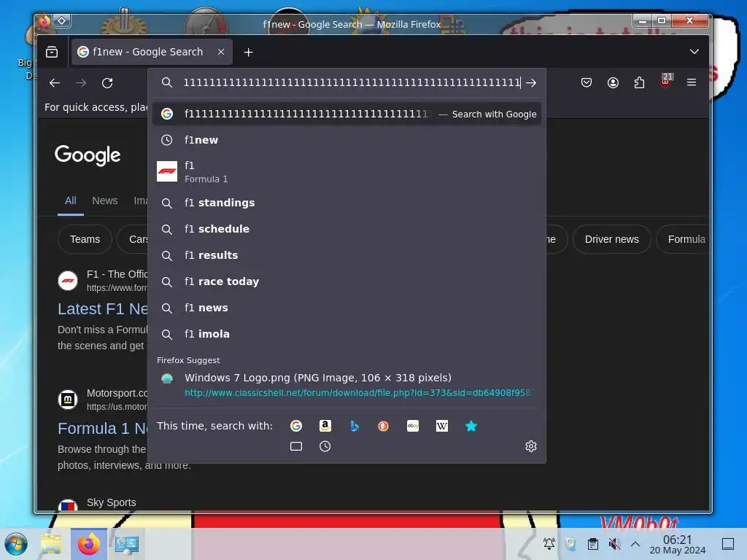This screenshot has width=747, height=560.
Task: Open the Firefox View button
Action: pyautogui.click(x=52, y=52)
